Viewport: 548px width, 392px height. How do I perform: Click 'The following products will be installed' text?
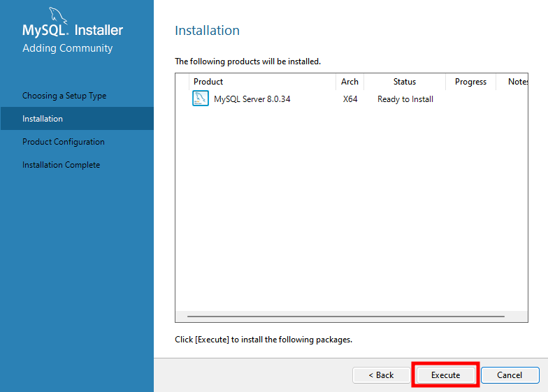click(x=247, y=61)
